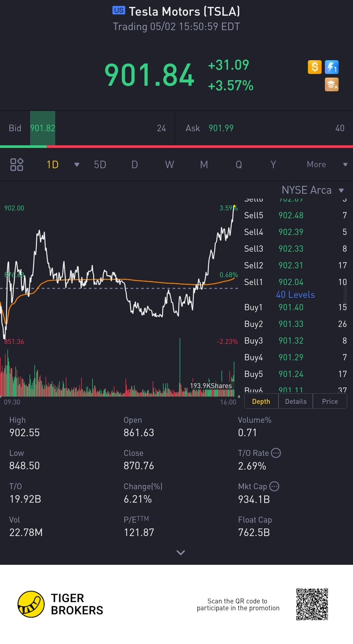Tap the blue lightning bolt icon
Image resolution: width=353 pixels, height=644 pixels.
pos(332,67)
